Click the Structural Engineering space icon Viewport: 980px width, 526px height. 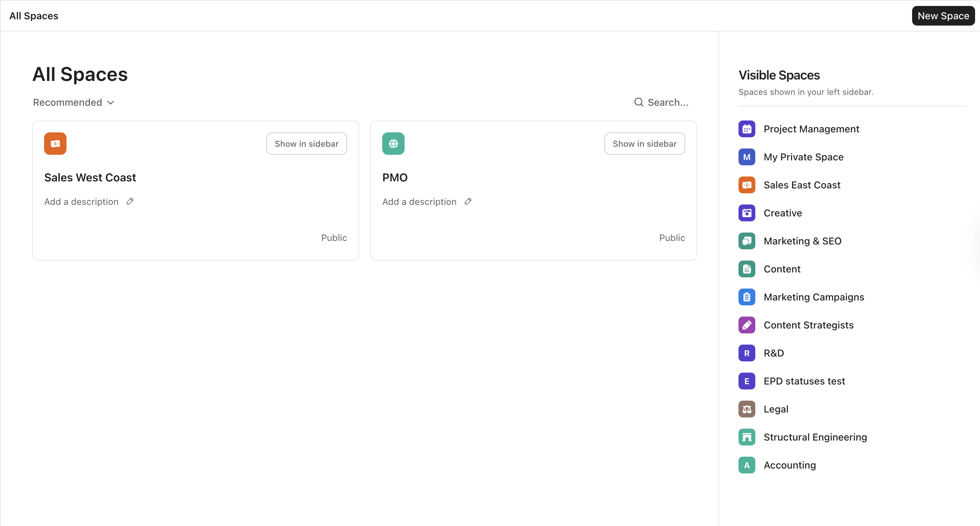click(x=747, y=437)
